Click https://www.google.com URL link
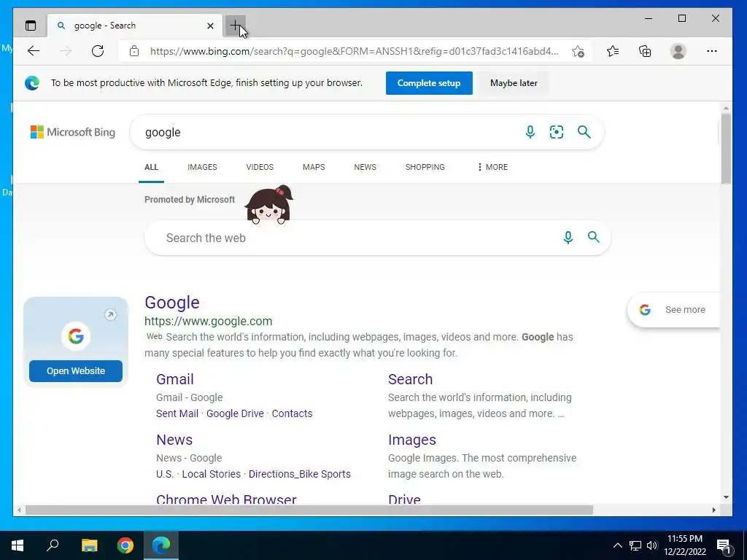 208,321
